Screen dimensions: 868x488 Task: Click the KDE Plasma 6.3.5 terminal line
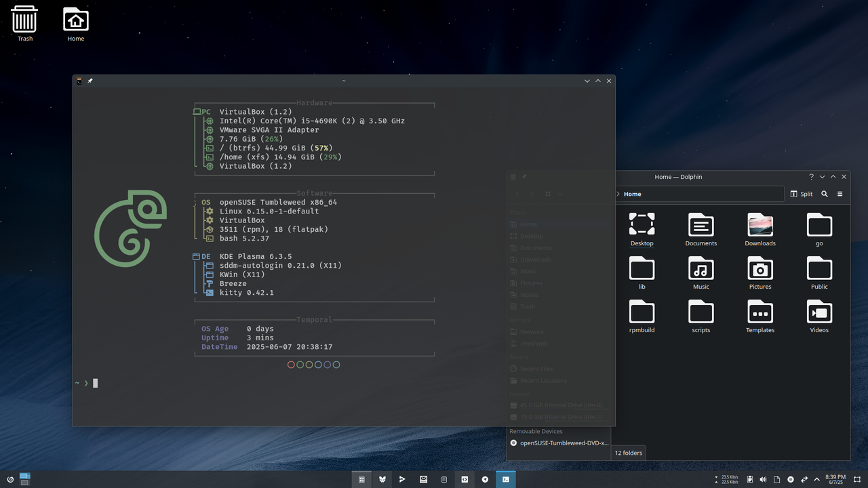pyautogui.click(x=256, y=256)
